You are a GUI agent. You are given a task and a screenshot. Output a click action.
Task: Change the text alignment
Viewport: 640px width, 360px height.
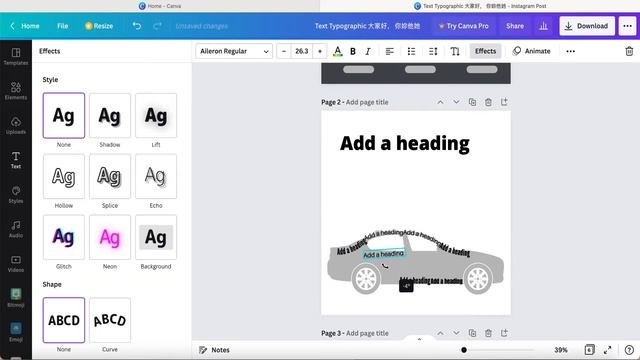click(x=390, y=51)
